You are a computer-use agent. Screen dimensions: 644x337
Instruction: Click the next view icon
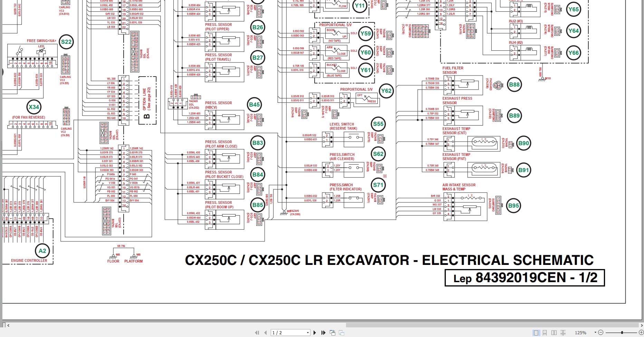342,333
